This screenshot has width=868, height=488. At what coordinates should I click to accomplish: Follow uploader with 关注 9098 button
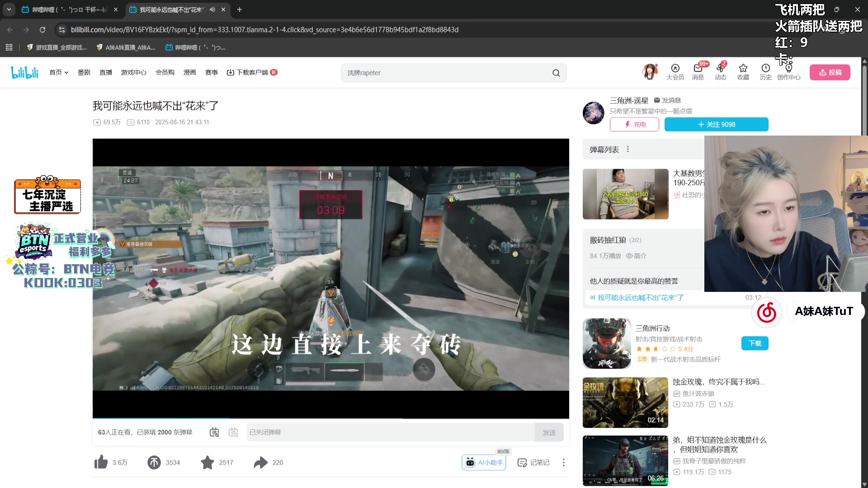(716, 124)
